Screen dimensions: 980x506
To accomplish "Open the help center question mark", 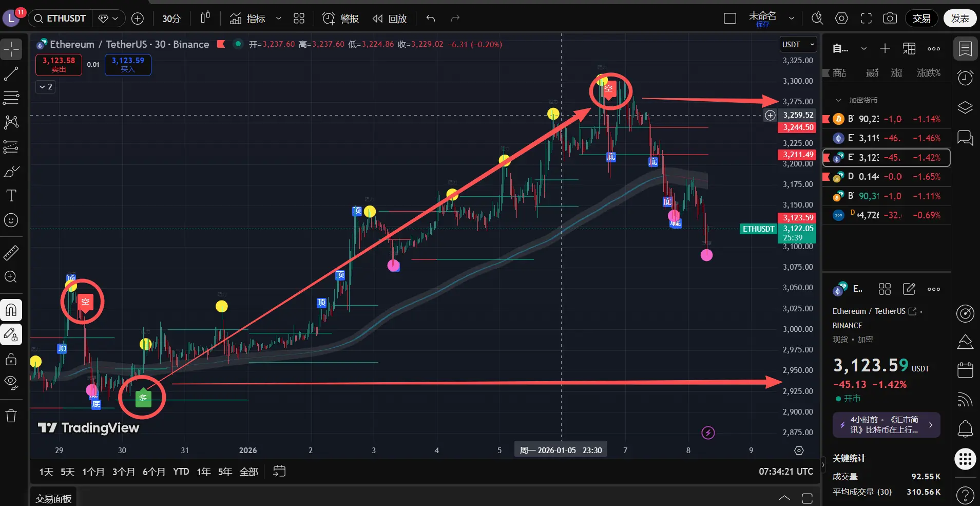I will [x=965, y=495].
